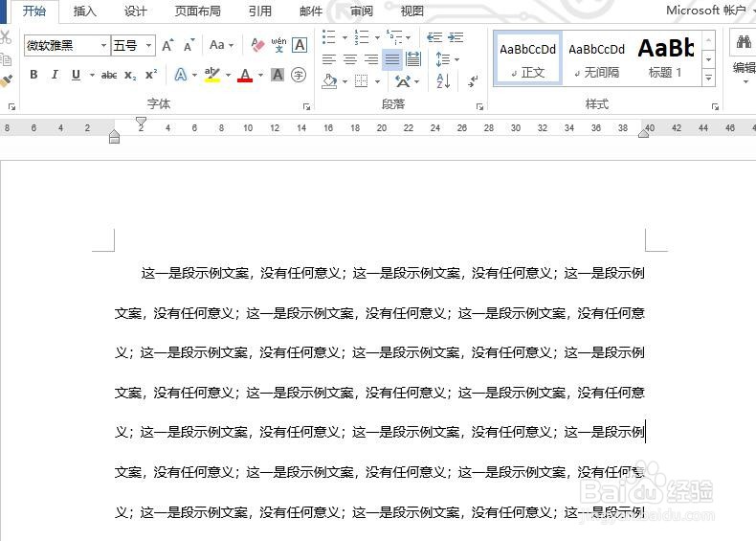The height and width of the screenshot is (541, 756).
Task: Align text left
Action: point(329,59)
